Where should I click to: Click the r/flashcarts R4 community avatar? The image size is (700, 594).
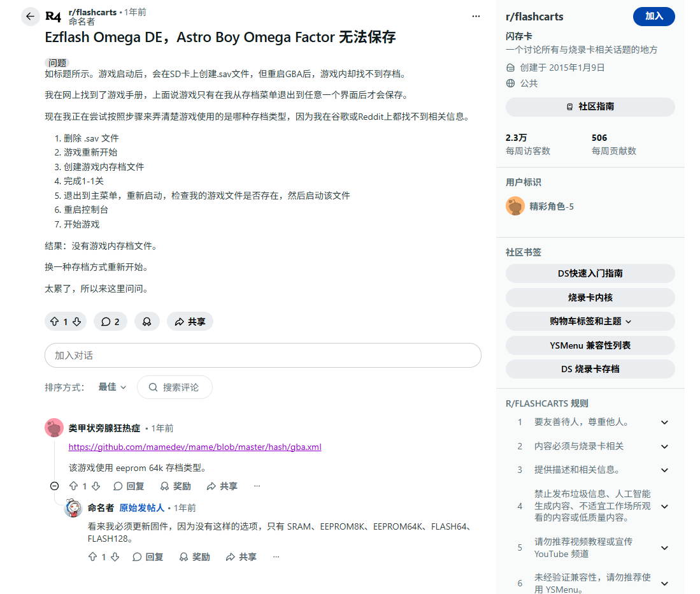click(54, 17)
